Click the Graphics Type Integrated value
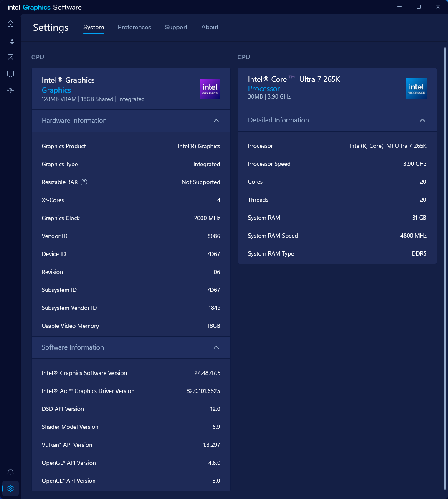Screen dimensions: 448x499 coord(207,165)
